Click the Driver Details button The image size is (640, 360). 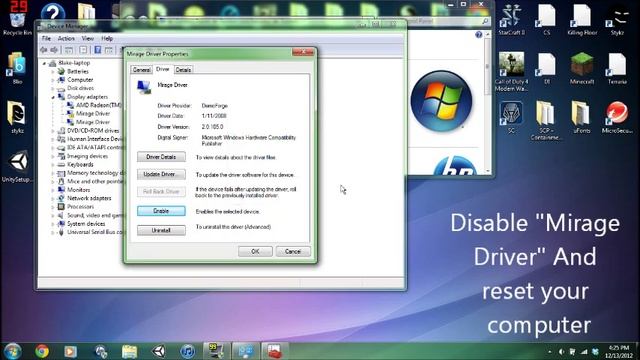(161, 157)
